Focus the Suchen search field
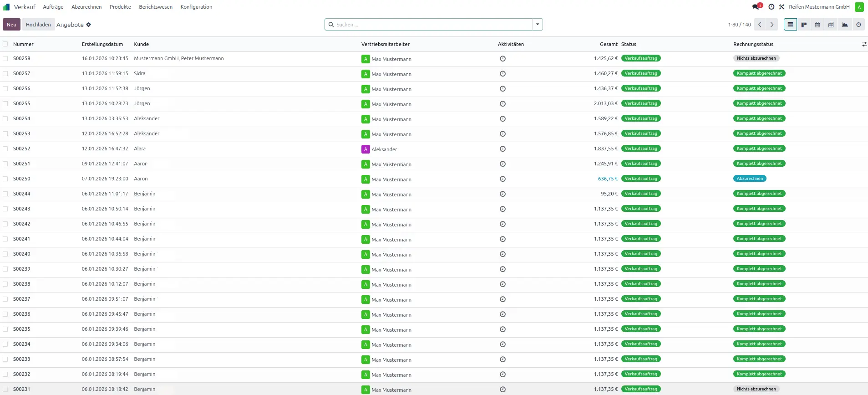Screen dimensions: 868x395 (432, 25)
